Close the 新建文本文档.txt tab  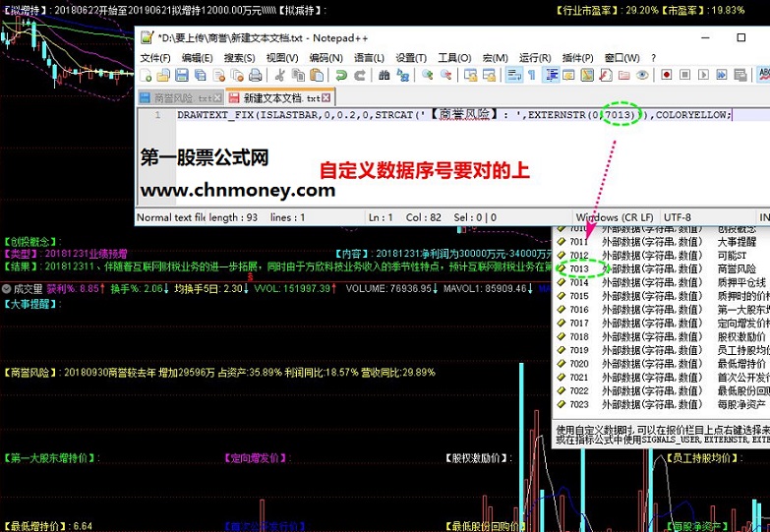click(x=326, y=98)
